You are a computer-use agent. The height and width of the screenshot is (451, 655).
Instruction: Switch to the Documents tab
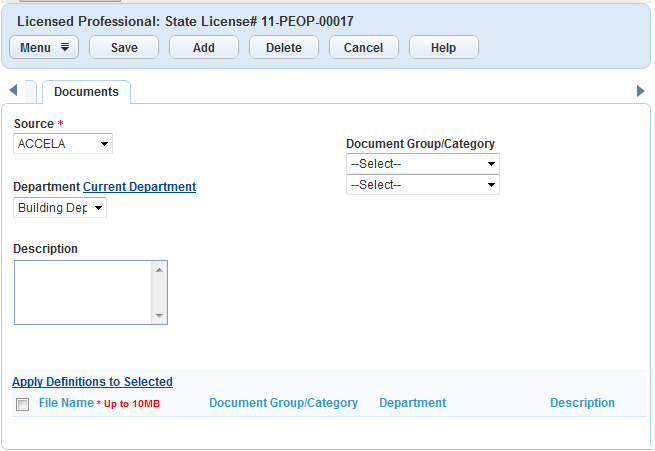[x=86, y=92]
